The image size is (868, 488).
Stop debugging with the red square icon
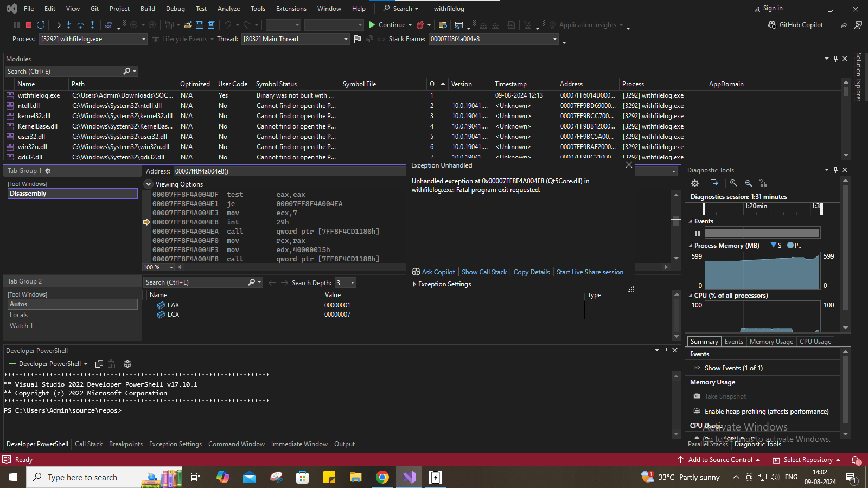click(x=29, y=25)
